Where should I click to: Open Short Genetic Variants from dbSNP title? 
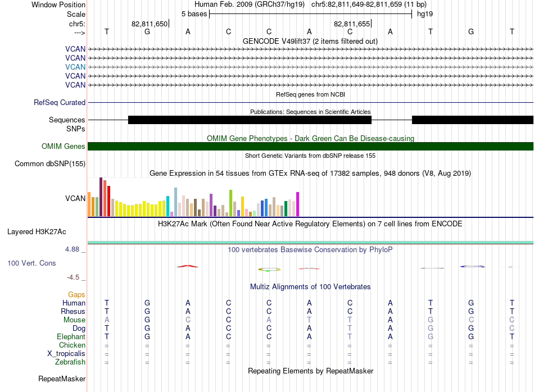[x=310, y=156]
